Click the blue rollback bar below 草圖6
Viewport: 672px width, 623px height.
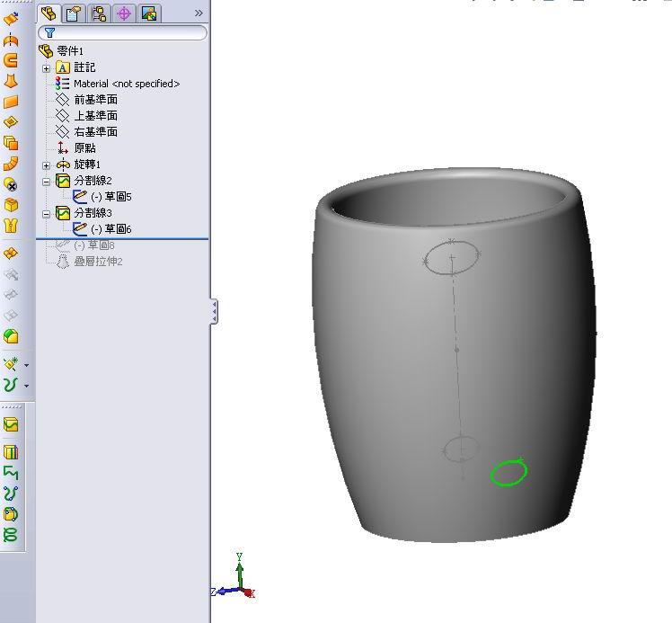[122, 238]
